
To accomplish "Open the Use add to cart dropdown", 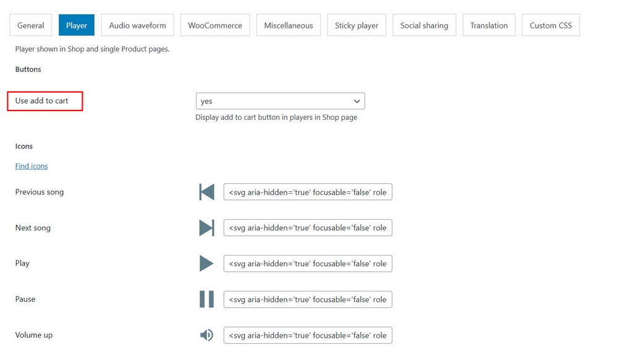I will (280, 101).
